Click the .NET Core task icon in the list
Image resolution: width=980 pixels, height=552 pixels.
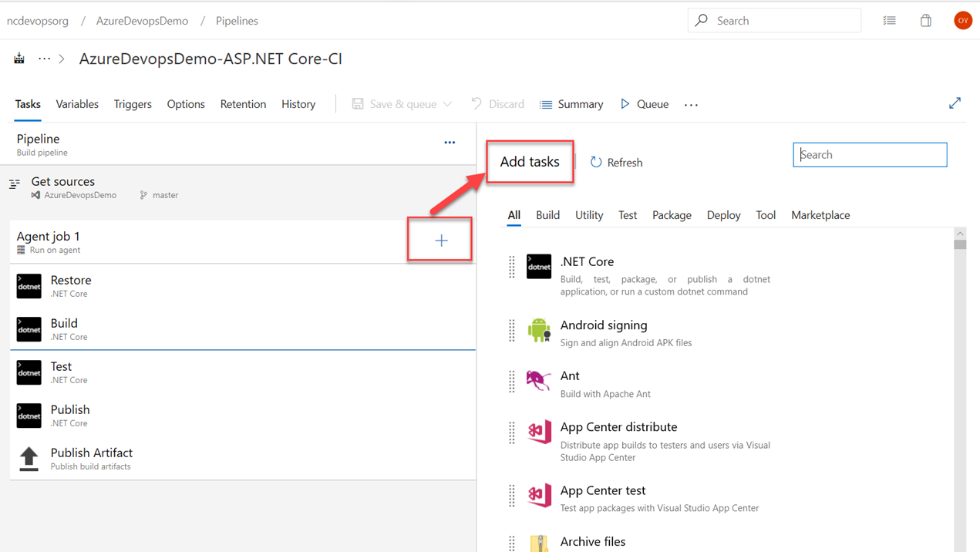pos(539,267)
